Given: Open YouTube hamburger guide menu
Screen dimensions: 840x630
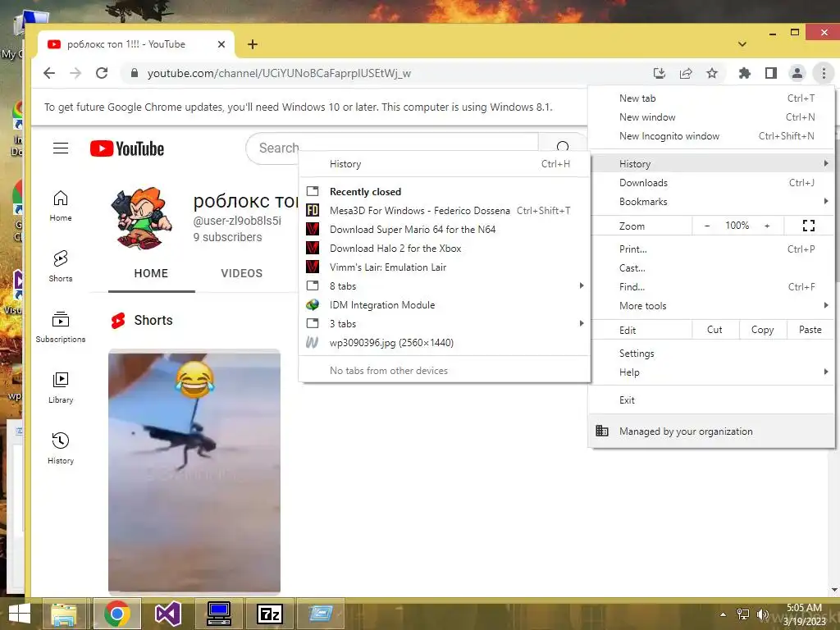Looking at the screenshot, I should pyautogui.click(x=61, y=148).
